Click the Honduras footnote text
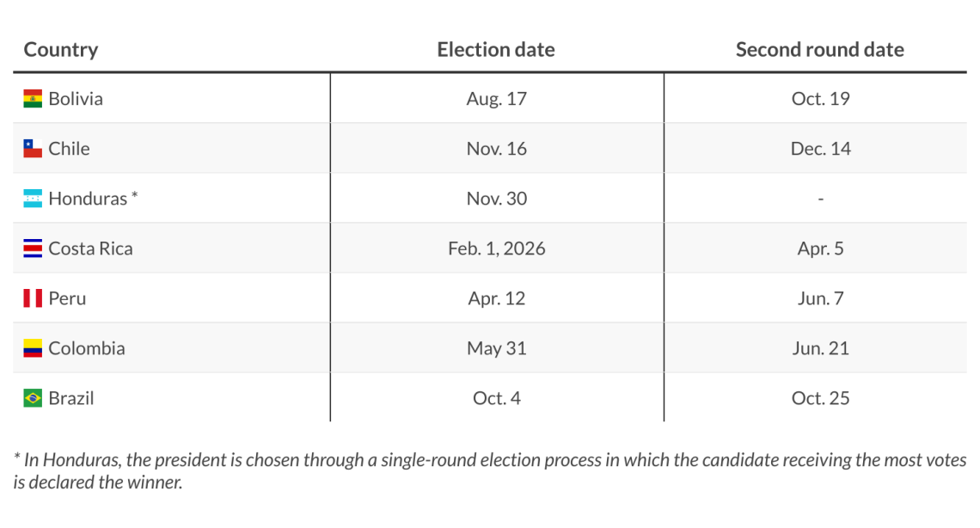This screenshot has width=980, height=528. (x=490, y=470)
